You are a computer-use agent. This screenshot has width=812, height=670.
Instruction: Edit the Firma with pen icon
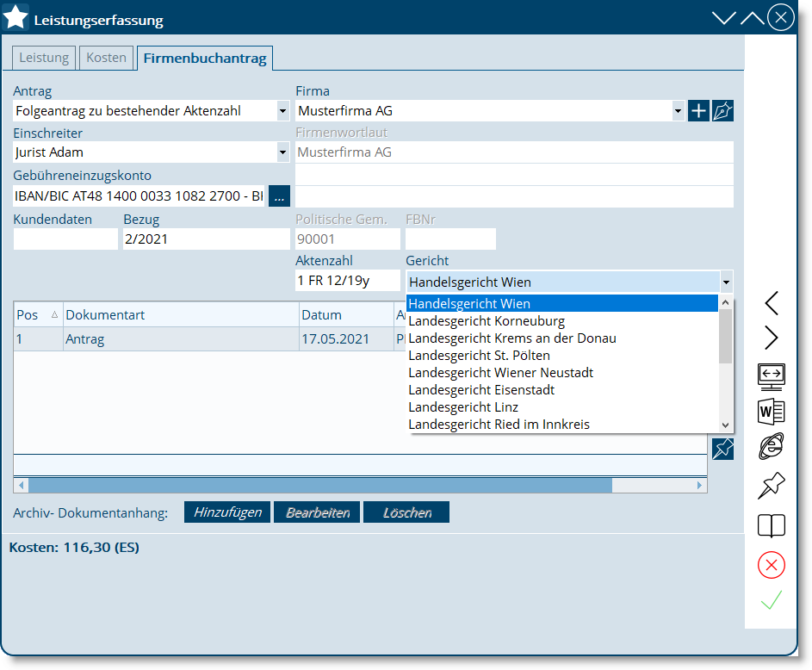coord(722,111)
